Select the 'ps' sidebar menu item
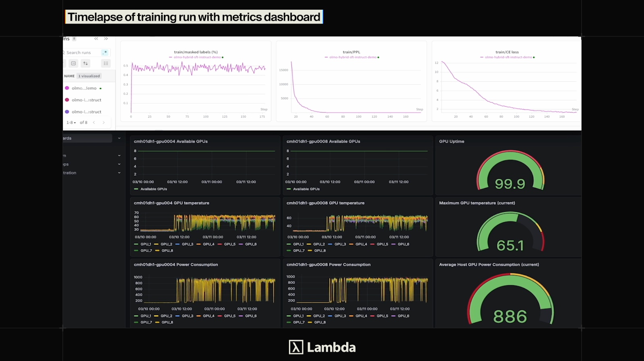The height and width of the screenshot is (361, 644). click(66, 164)
